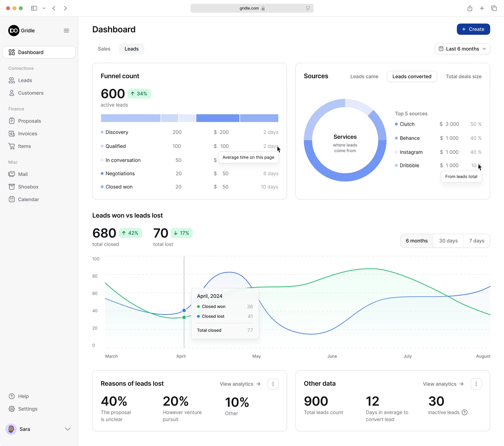This screenshot has height=446, width=504.
Task: Click the Invoices icon in sidebar
Action: 11,133
